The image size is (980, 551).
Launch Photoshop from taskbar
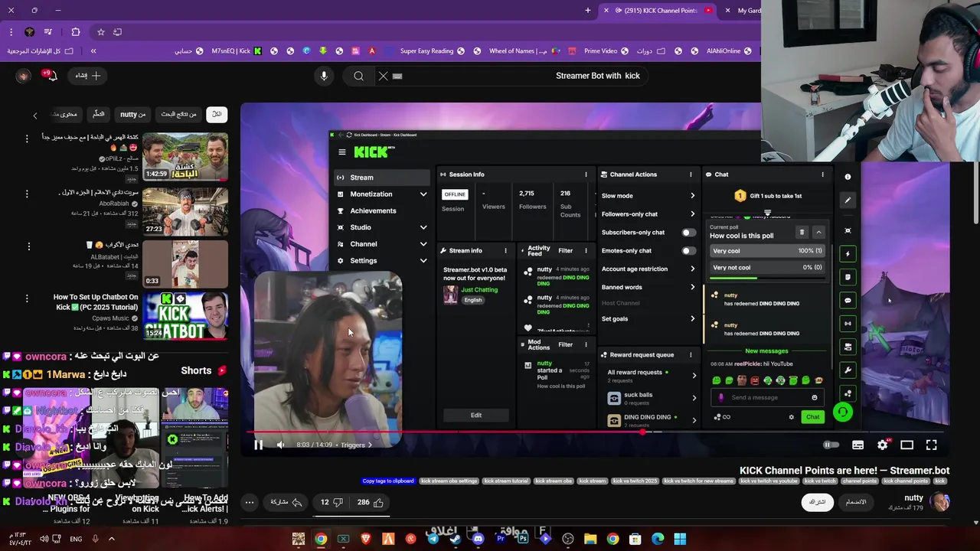(523, 540)
